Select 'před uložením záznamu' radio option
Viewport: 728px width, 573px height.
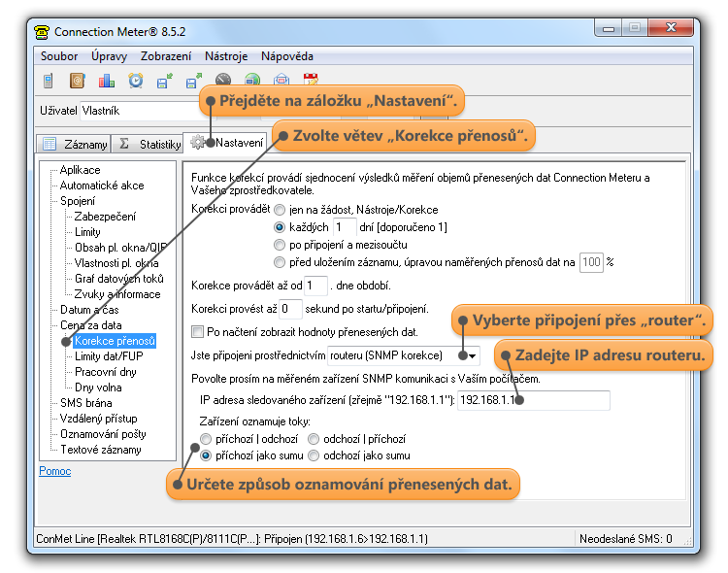[x=280, y=262]
